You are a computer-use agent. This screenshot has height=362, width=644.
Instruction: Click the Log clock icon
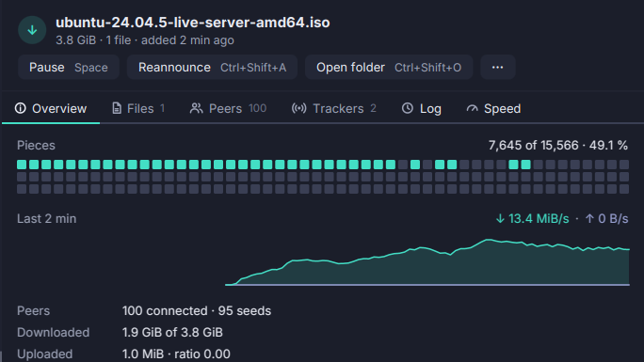click(x=408, y=108)
